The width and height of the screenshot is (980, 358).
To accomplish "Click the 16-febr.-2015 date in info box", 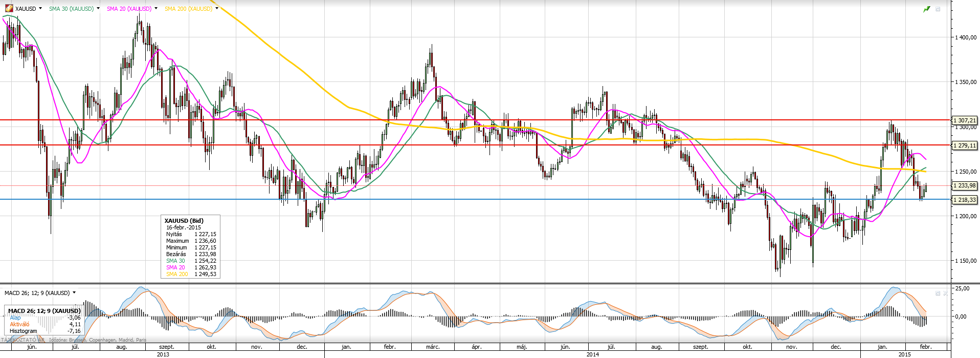I will (x=184, y=227).
